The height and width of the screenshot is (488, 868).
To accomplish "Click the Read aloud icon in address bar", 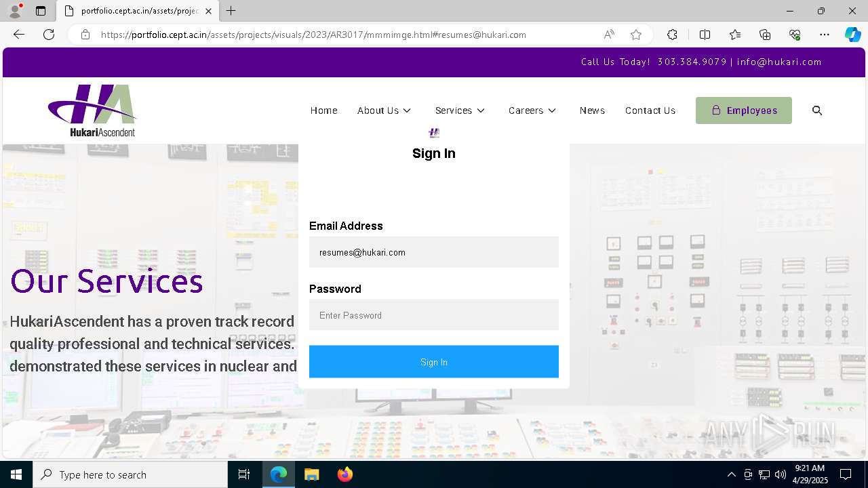I will tap(609, 35).
